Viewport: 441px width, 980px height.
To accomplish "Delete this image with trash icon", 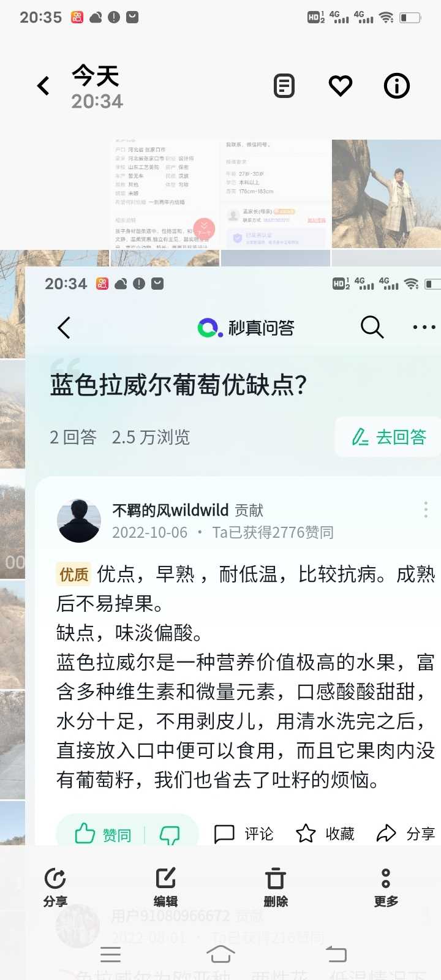I will click(276, 888).
